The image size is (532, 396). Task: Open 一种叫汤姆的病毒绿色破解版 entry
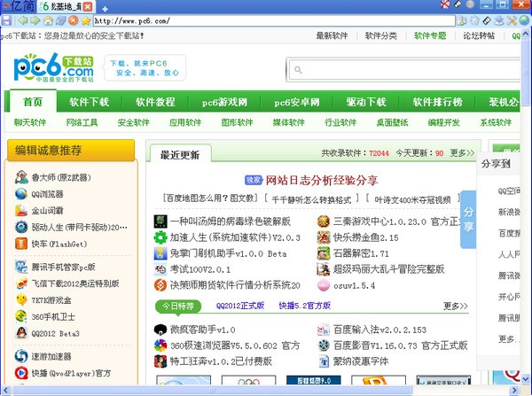pos(230,221)
